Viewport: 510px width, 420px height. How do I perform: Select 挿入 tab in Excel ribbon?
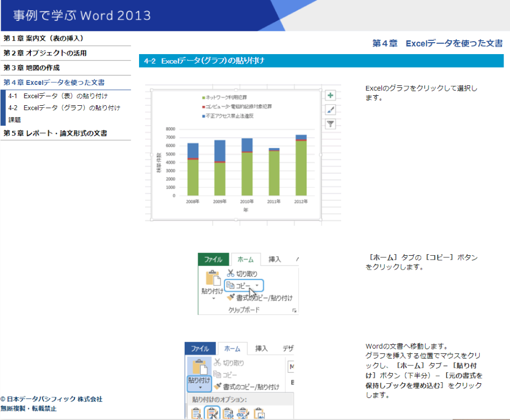point(275,259)
